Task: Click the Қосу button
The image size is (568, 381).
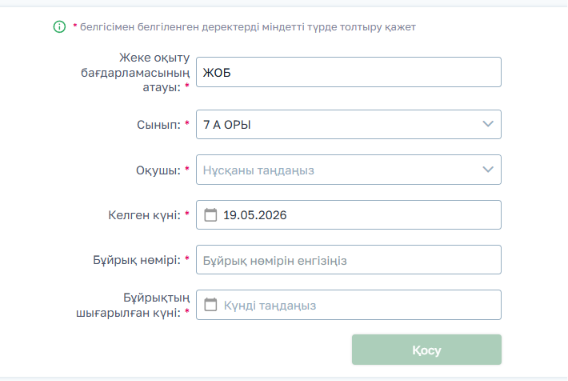Action: [427, 349]
